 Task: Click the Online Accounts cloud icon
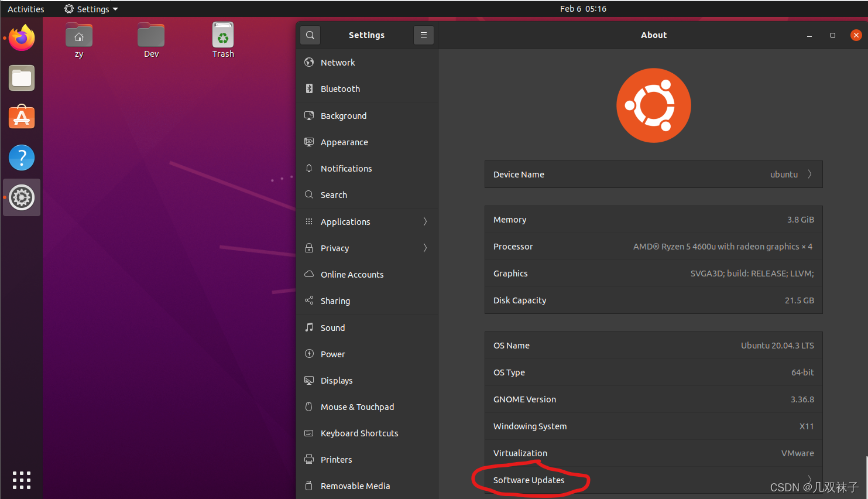tap(309, 274)
